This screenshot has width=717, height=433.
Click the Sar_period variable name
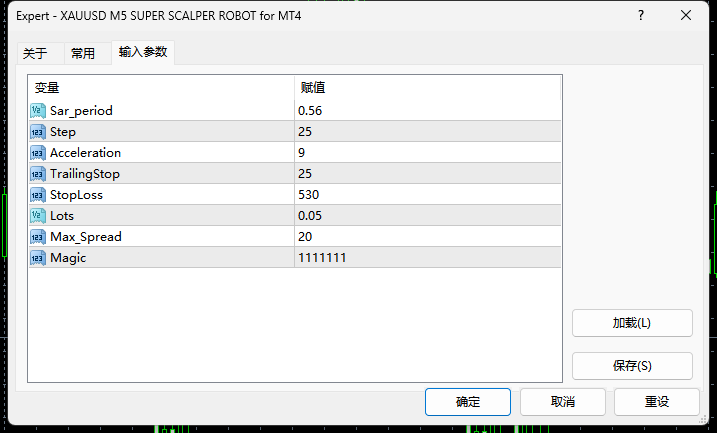81,111
